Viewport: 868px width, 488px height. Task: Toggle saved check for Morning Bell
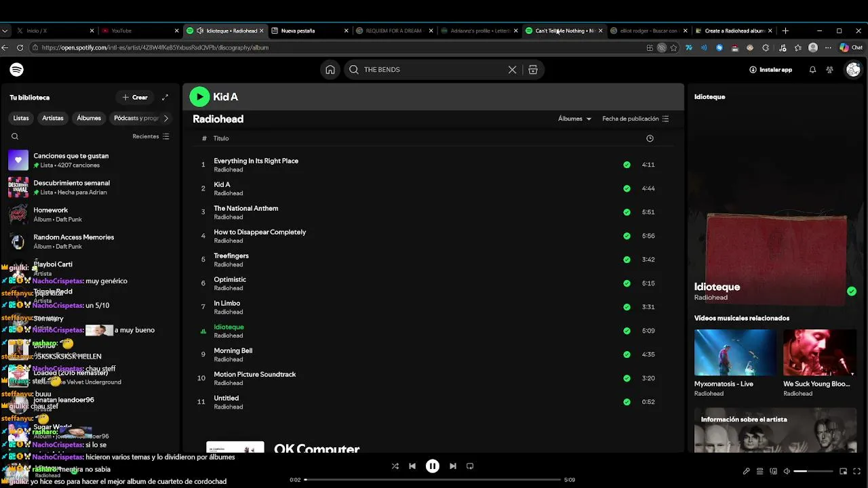(627, 354)
